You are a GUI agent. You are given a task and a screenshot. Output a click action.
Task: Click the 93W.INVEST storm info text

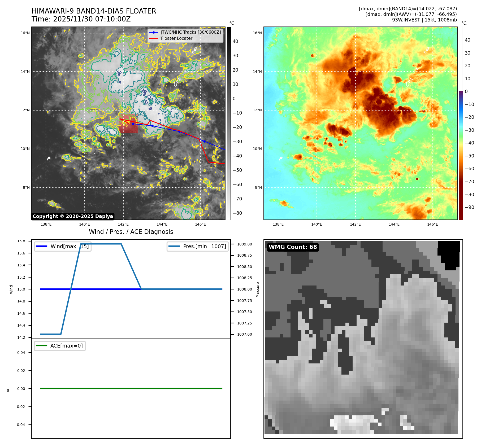(424, 20)
